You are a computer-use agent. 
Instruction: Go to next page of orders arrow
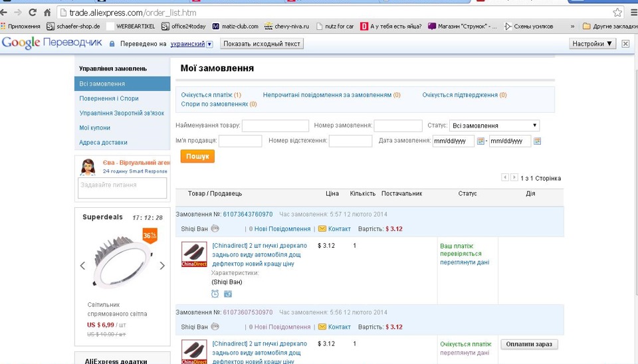coord(514,177)
